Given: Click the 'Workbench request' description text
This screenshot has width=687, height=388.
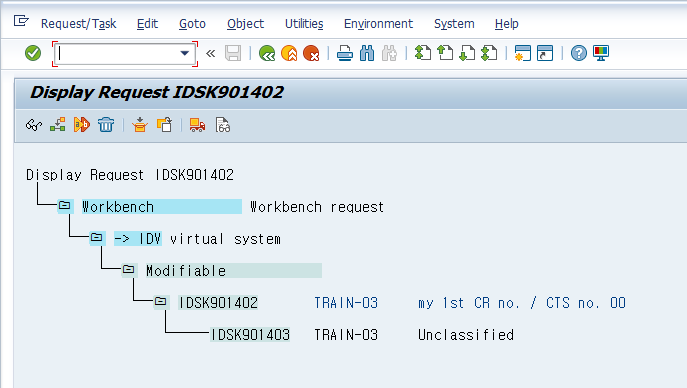Looking at the screenshot, I should (x=317, y=207).
